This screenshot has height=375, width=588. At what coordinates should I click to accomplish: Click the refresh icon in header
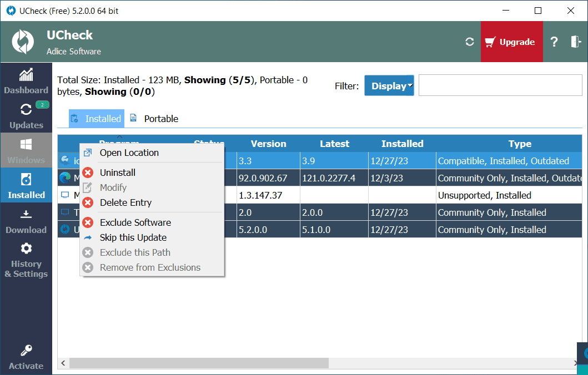point(470,42)
